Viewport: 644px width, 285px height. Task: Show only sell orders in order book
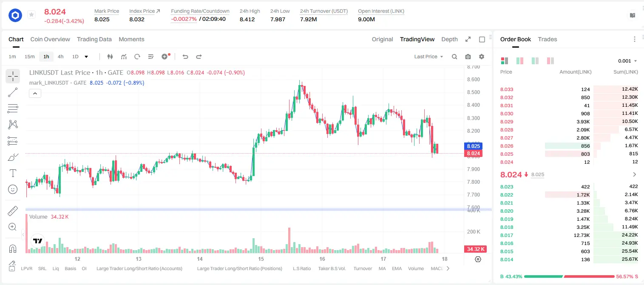coord(550,61)
